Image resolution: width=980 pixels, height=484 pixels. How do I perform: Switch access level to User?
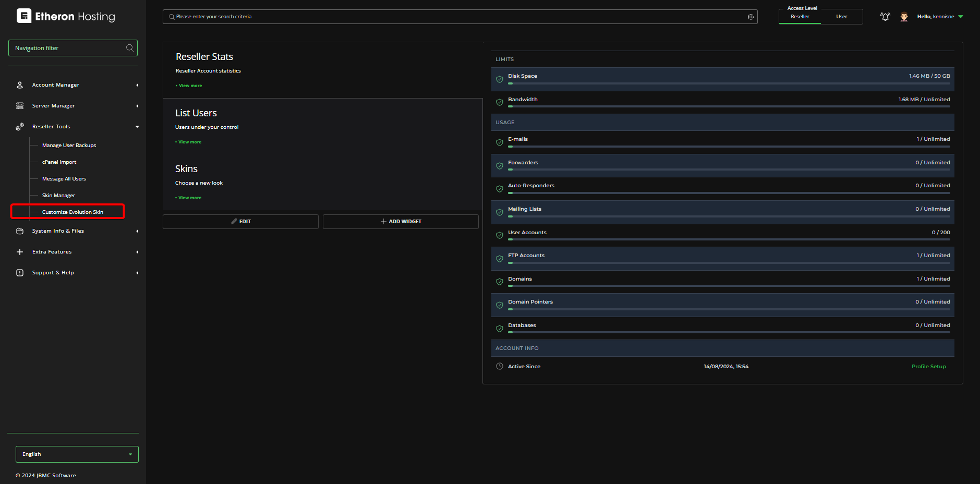point(841,17)
